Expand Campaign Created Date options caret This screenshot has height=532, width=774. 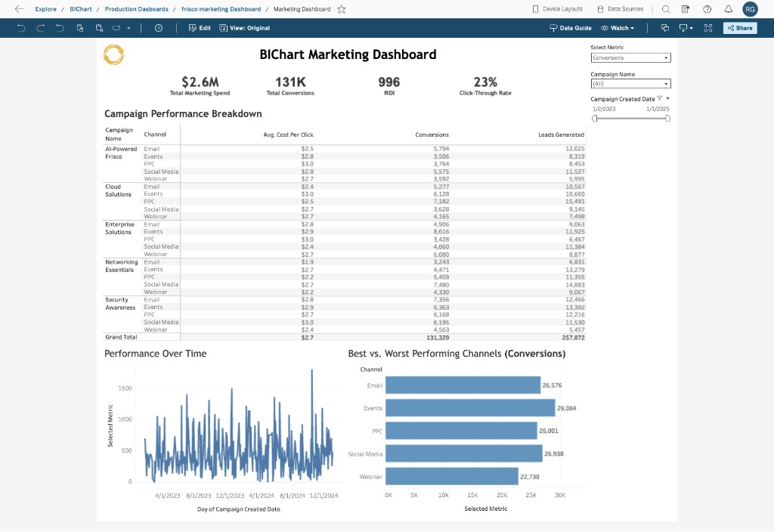668,98
